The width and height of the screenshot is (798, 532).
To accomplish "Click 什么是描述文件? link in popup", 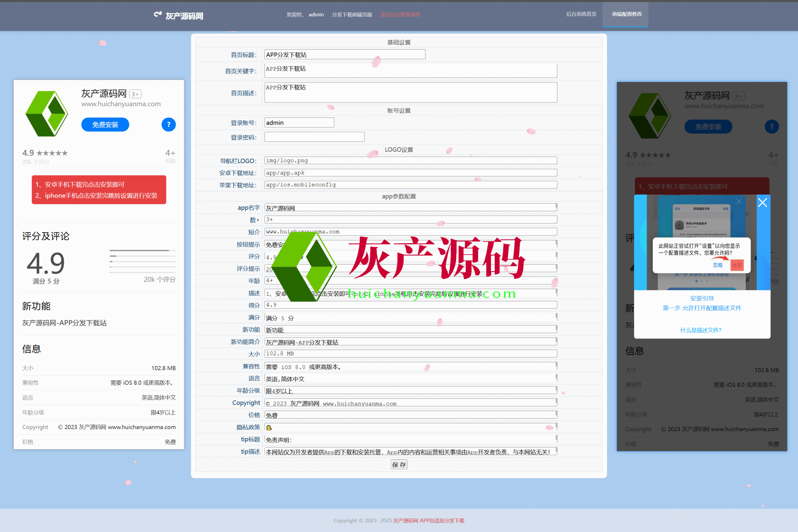I will pyautogui.click(x=701, y=330).
